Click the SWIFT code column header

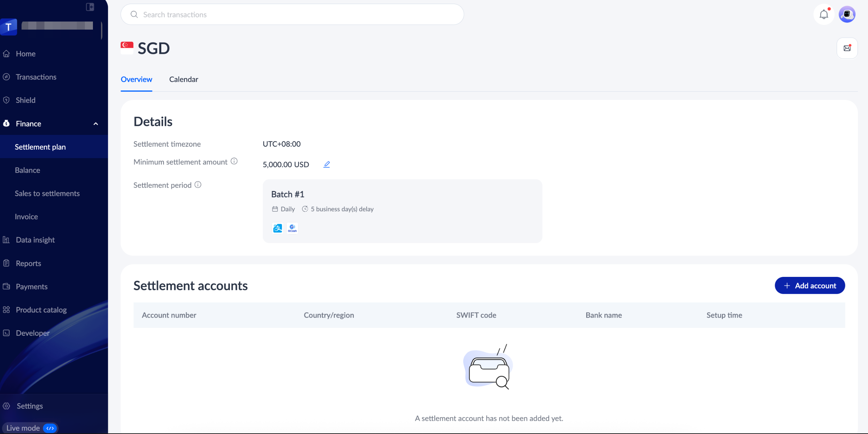point(476,315)
